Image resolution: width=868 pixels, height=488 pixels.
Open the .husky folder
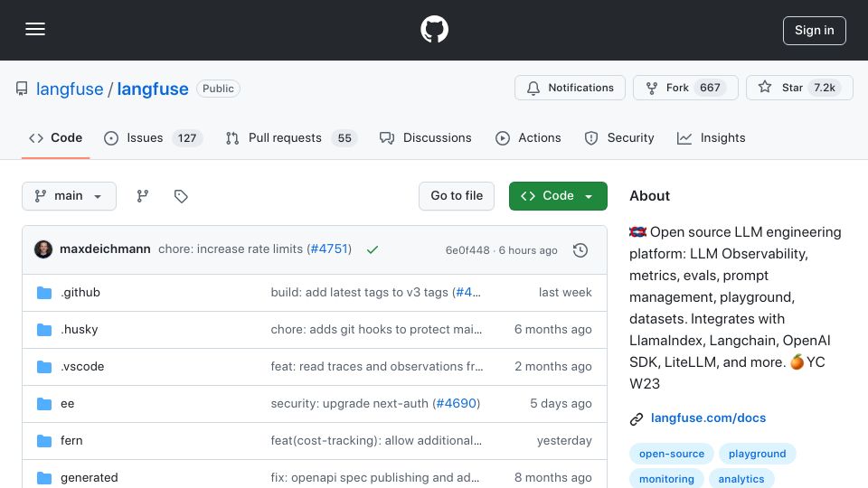[x=80, y=329]
